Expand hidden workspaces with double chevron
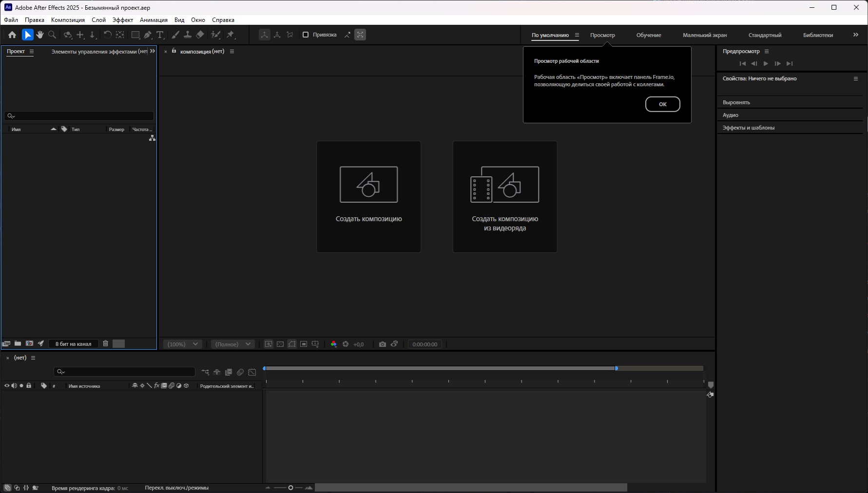Image resolution: width=868 pixels, height=493 pixels. 855,35
